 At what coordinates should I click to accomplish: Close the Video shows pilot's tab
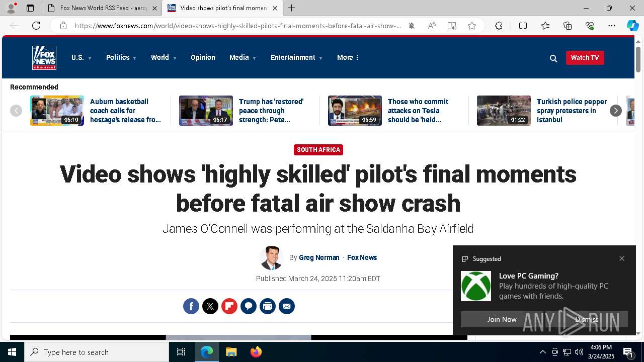[275, 8]
